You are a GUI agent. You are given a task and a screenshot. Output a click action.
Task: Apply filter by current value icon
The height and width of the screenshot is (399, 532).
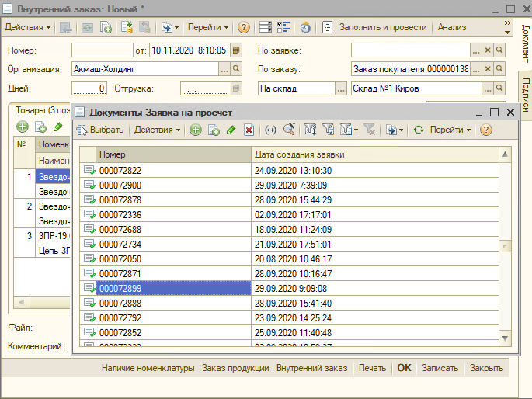coord(328,130)
